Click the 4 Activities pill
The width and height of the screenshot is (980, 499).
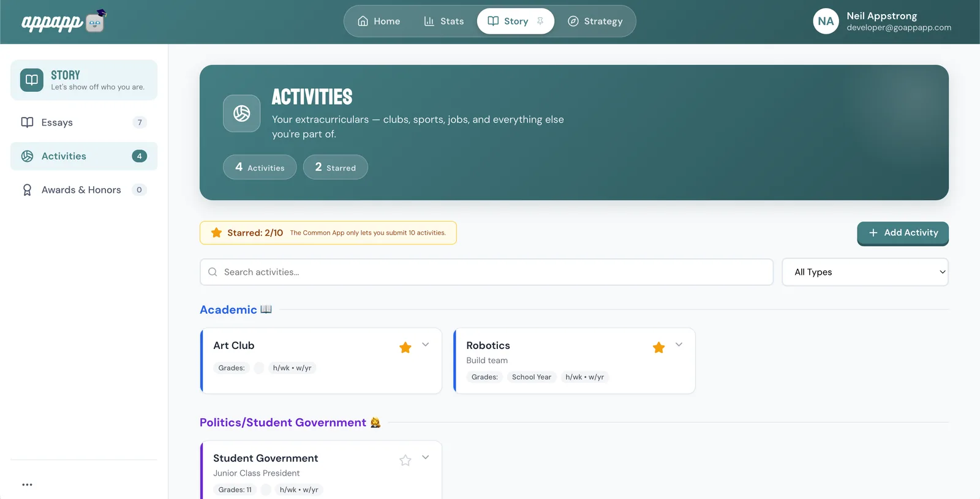coord(260,167)
